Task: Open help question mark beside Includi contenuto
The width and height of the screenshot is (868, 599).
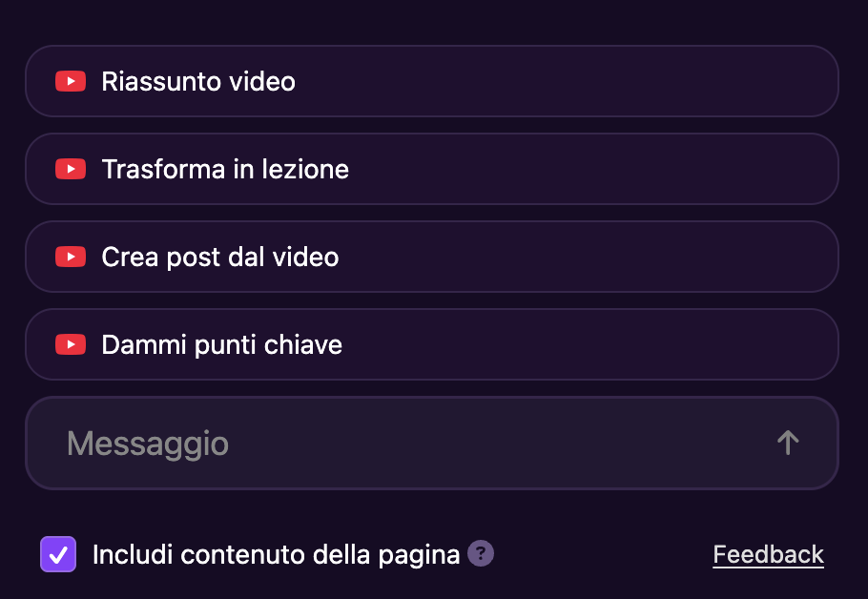Action: (481, 553)
